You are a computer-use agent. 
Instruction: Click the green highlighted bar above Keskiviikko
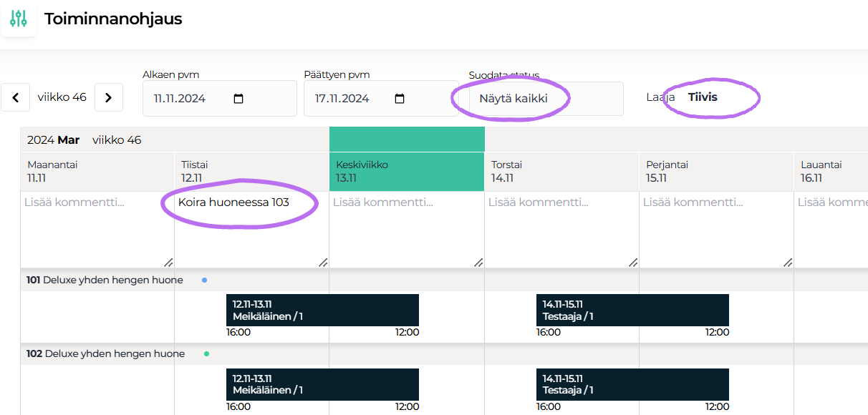407,139
